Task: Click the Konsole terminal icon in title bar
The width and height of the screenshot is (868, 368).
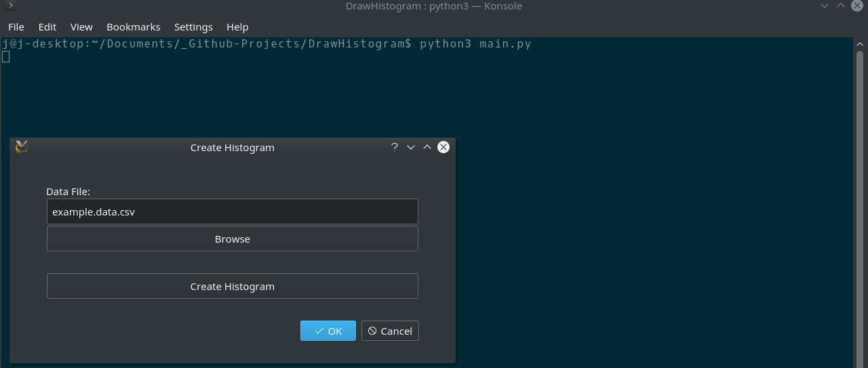Action: tap(10, 5)
